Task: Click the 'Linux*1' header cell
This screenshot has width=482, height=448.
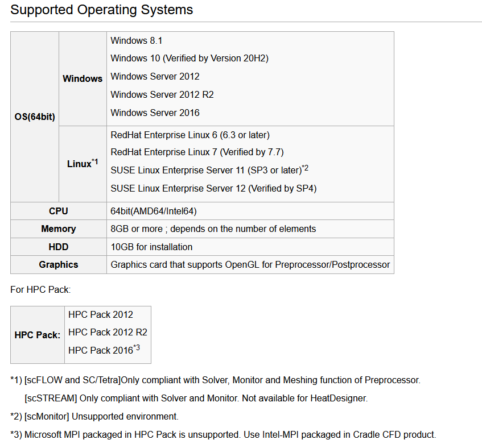Action: pyautogui.click(x=83, y=164)
